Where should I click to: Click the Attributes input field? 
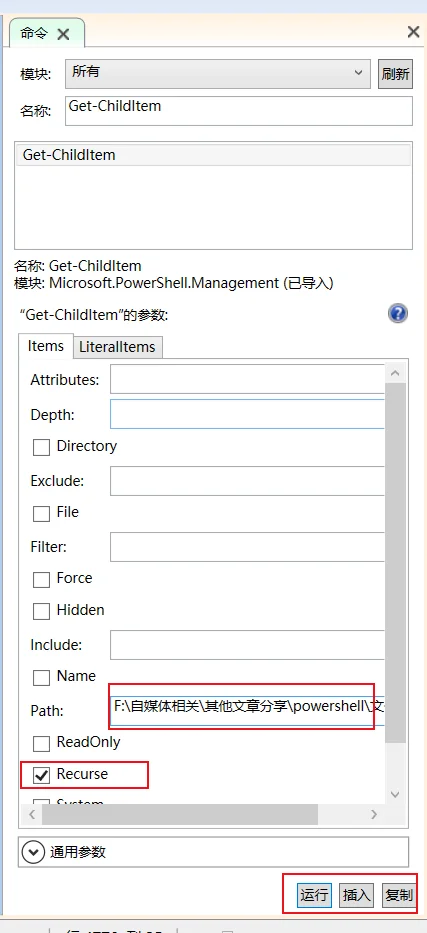[247, 379]
